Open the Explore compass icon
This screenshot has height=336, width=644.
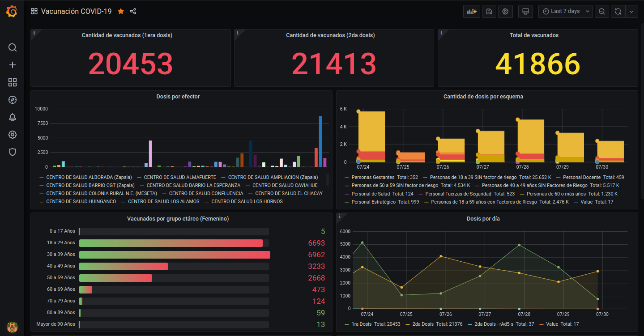click(x=13, y=100)
